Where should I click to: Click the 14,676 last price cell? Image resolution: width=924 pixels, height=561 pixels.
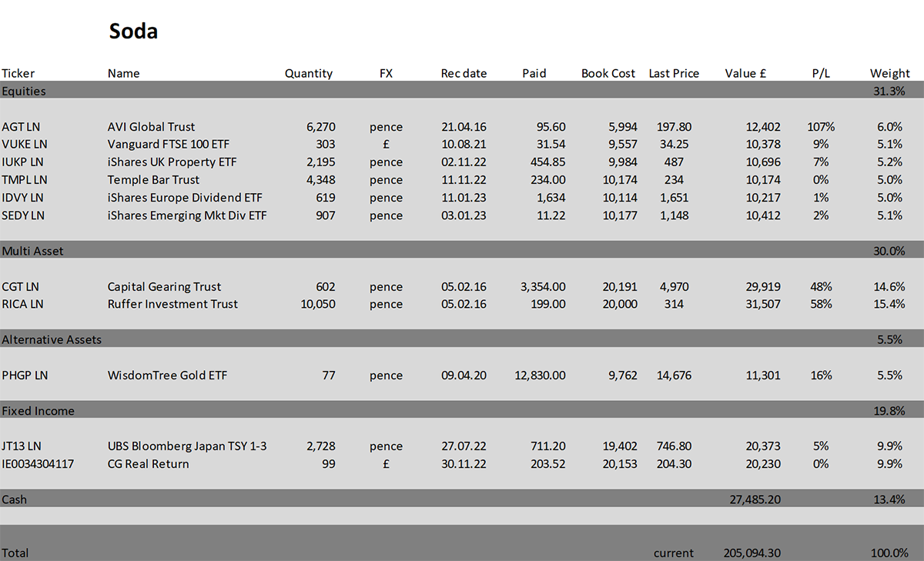pyautogui.click(x=674, y=376)
